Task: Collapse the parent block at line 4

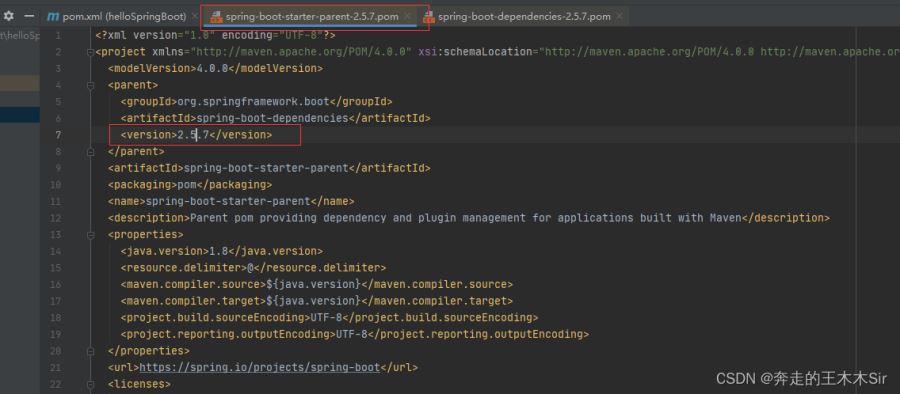Action: pos(90,85)
